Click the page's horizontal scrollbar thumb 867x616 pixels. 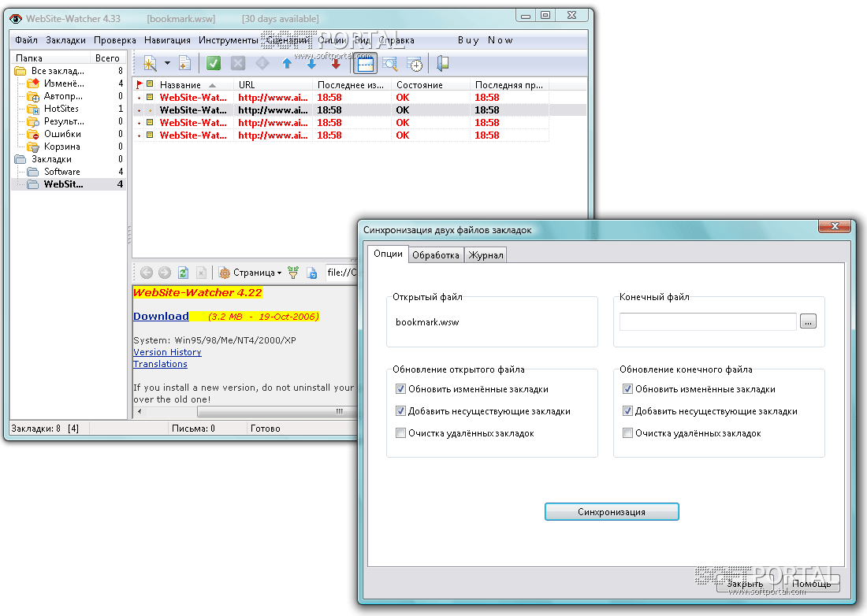click(x=278, y=412)
